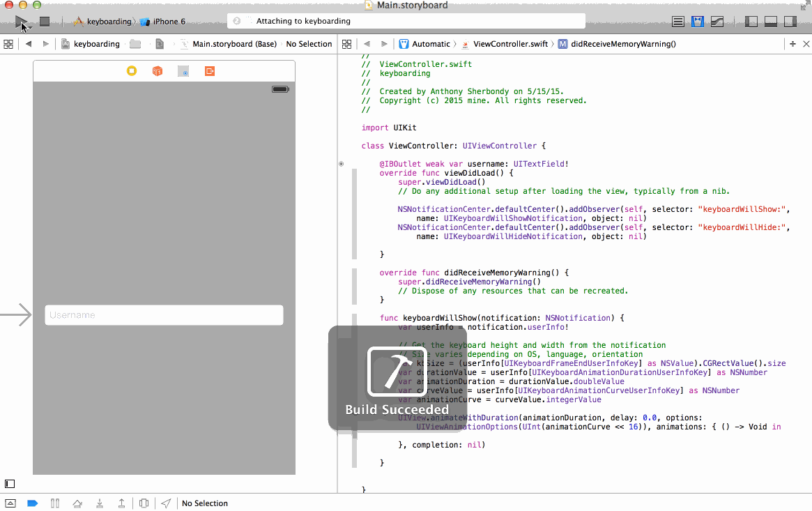Image resolution: width=812 pixels, height=511 pixels.
Task: Click the keyboardWillShow function declaration
Action: coord(502,318)
